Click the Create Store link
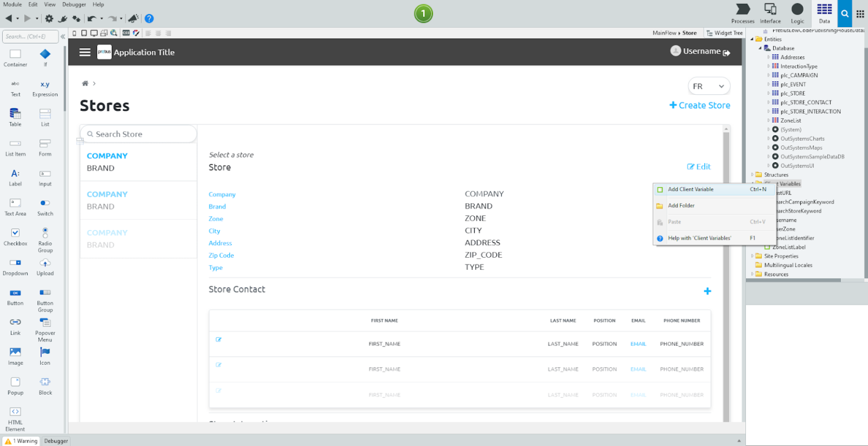 coord(700,105)
